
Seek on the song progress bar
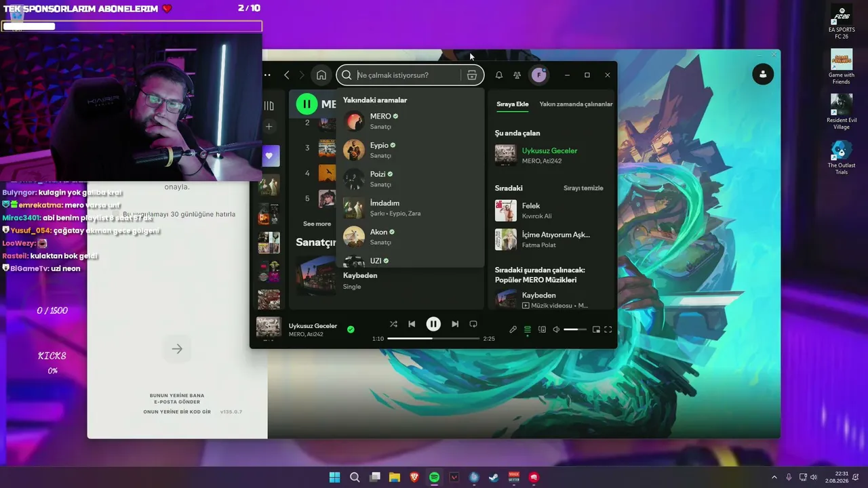point(433,338)
